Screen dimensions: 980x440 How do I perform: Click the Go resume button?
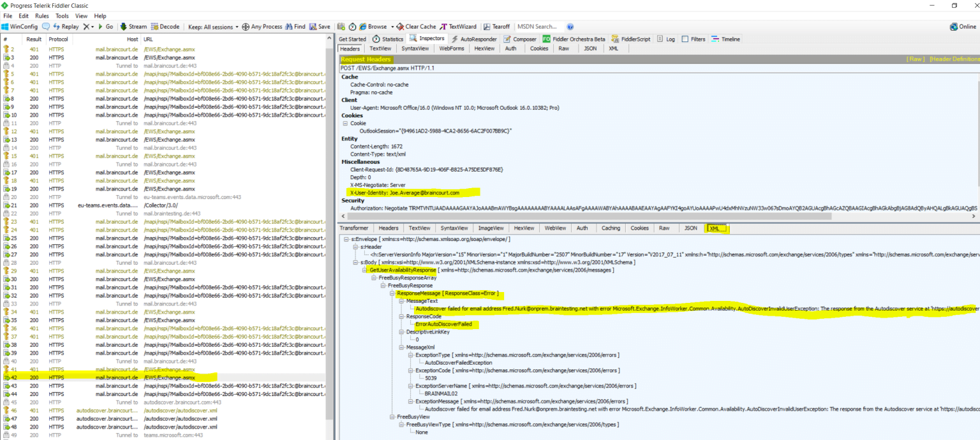point(105,27)
